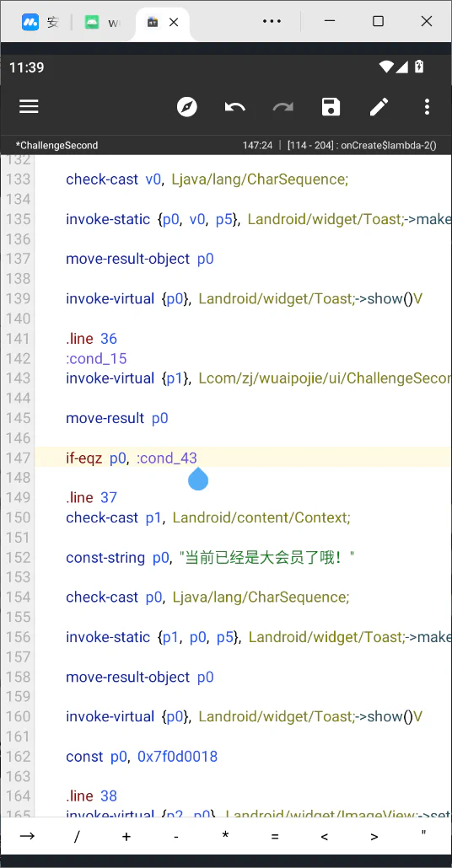Click invoke-static on line 156
The height and width of the screenshot is (868, 452).
click(108, 636)
